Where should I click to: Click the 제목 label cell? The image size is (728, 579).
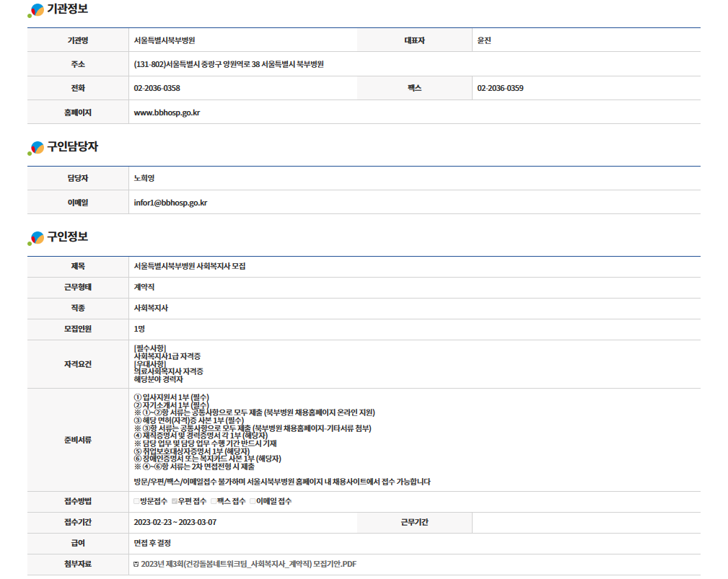tap(78, 266)
